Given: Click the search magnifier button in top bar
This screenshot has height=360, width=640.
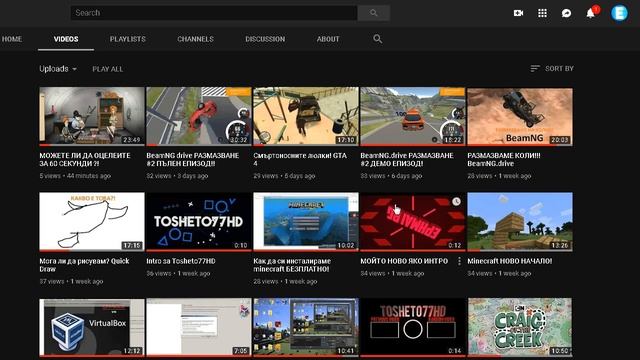Looking at the screenshot, I should point(373,13).
